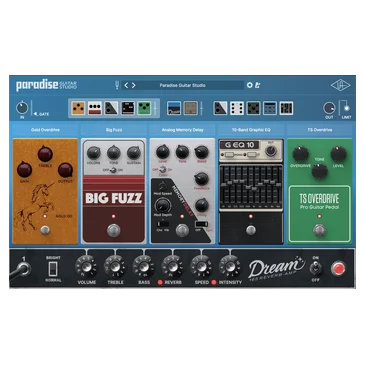Flip the Memory Delay Color Off/On switch
The image size is (365, 365).
pyautogui.click(x=163, y=170)
